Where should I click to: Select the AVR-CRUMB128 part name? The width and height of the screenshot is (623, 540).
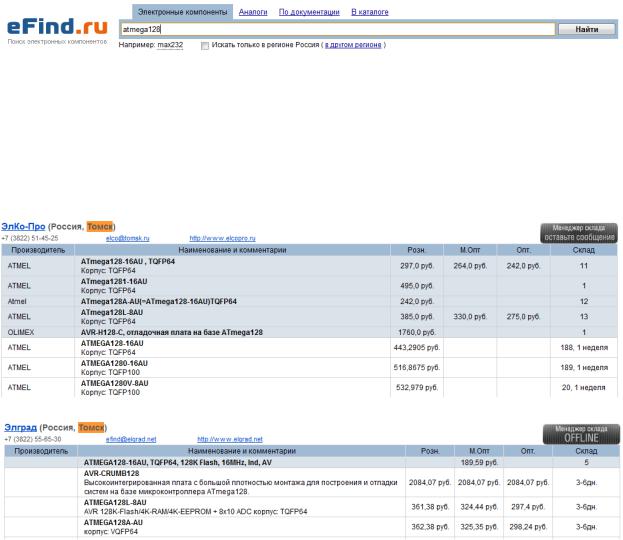pyautogui.click(x=111, y=473)
